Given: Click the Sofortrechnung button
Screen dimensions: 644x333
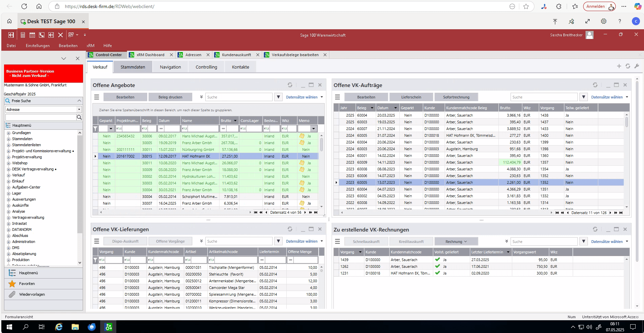Looking at the screenshot, I should point(456,97).
